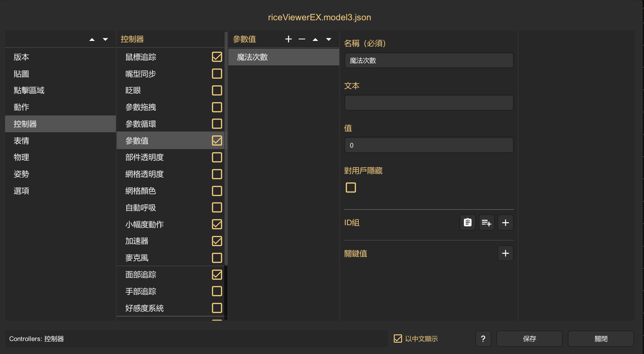The width and height of the screenshot is (644, 354).
Task: Toggle the 對用戶隱藏 checkbox
Action: [351, 187]
